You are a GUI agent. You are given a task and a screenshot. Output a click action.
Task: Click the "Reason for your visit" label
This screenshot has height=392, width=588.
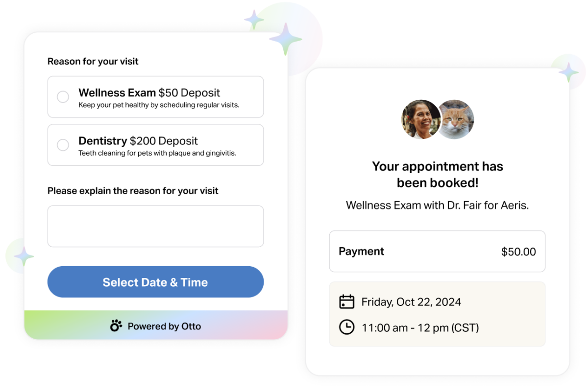pyautogui.click(x=93, y=62)
